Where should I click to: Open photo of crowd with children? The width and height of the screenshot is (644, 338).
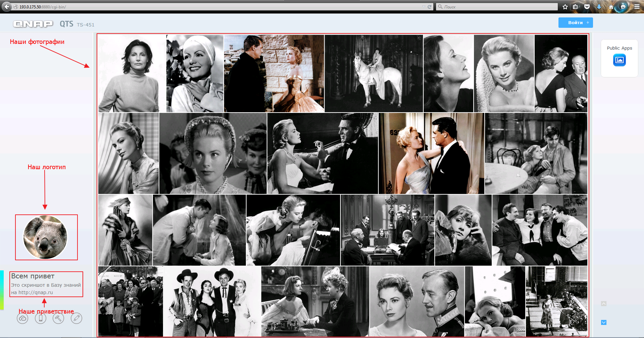(x=130, y=301)
